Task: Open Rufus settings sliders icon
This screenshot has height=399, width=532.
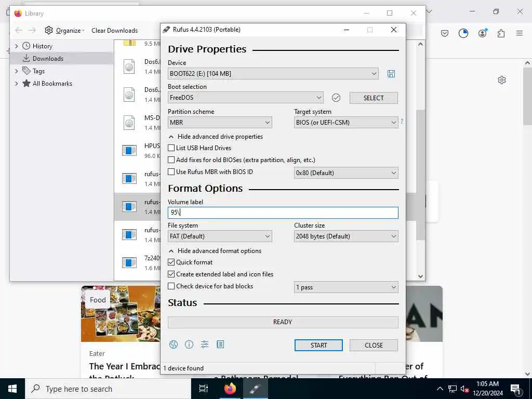Action: click(x=205, y=345)
